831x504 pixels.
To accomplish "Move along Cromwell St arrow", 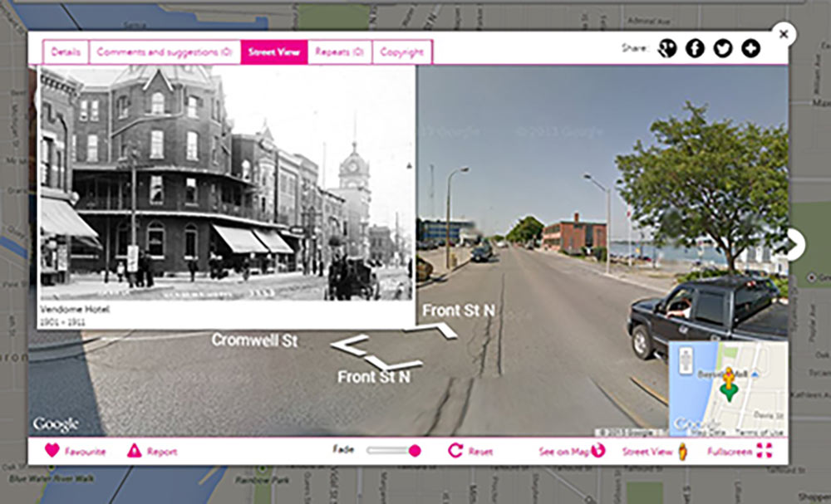I will click(x=350, y=345).
